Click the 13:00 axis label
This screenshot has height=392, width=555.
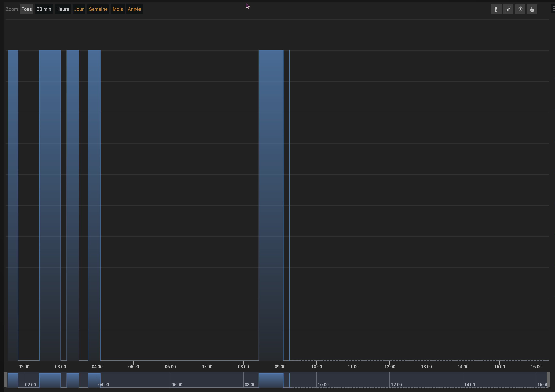[x=426, y=367]
